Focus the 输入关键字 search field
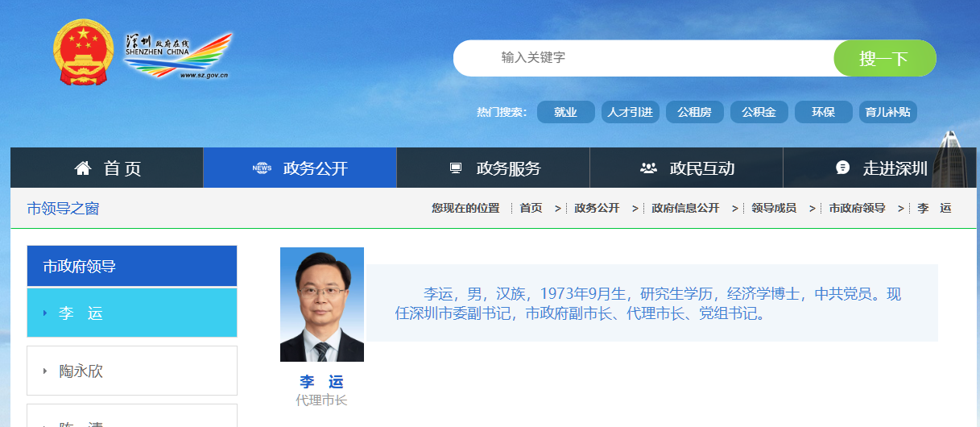Viewport: 980px width, 427px height. click(644, 58)
